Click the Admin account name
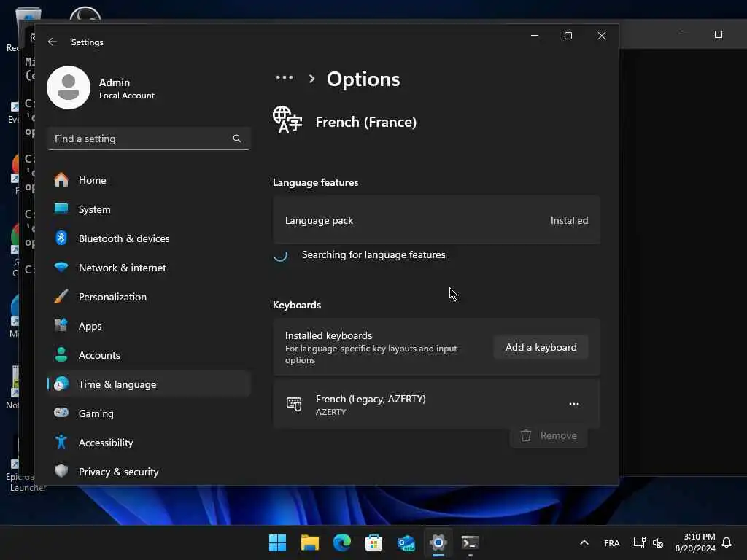Screen dimensions: 747x560 115,82
